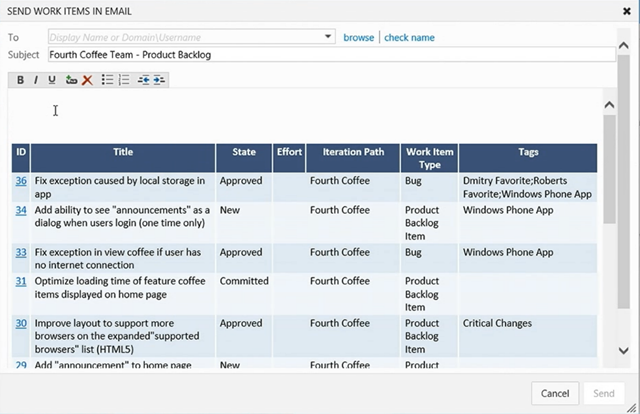The width and height of the screenshot is (640, 414).
Task: Click Product Backlog Item type of item 30
Action: [422, 336]
